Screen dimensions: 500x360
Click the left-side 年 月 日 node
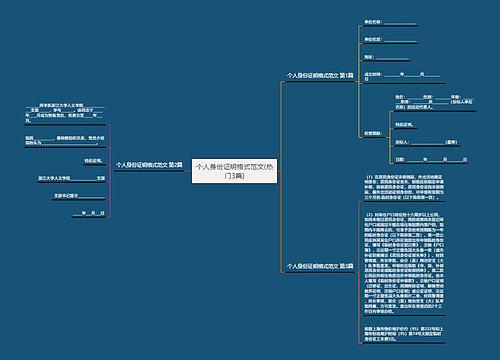tap(89, 213)
